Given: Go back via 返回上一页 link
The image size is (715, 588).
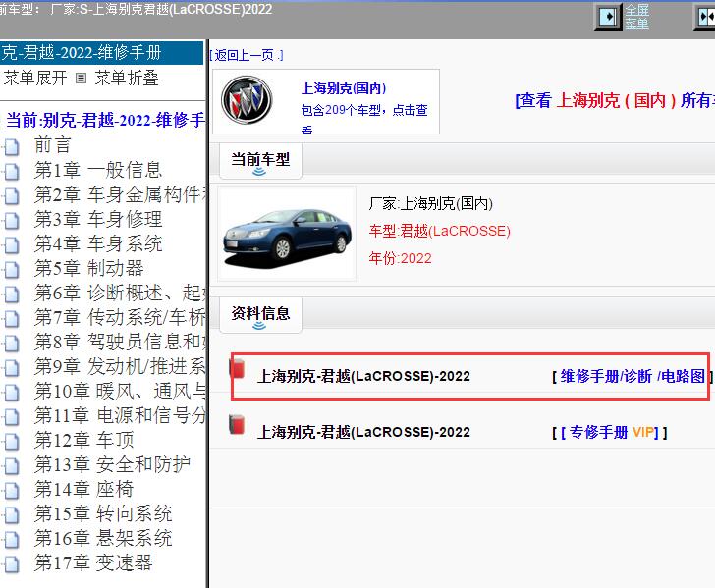Looking at the screenshot, I should pos(247,56).
